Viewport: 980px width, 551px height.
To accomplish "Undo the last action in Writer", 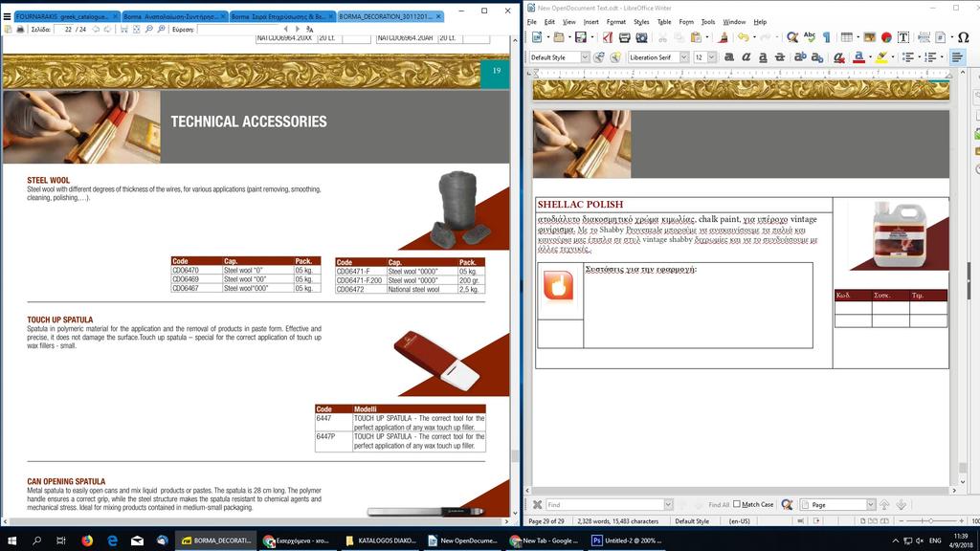I will pos(743,37).
